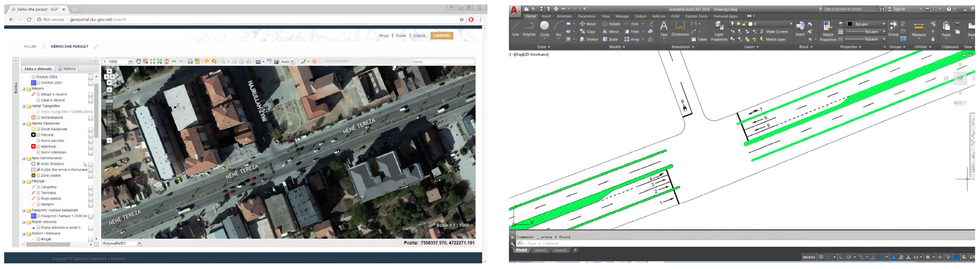Click the map zoom level slider handle
Viewport: 980px width, 269px height.
[110, 101]
